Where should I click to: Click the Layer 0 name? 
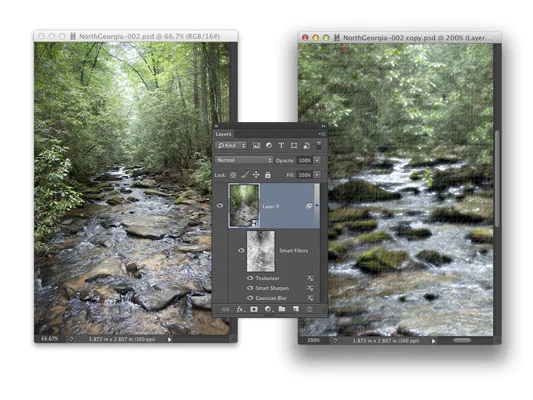tap(271, 206)
